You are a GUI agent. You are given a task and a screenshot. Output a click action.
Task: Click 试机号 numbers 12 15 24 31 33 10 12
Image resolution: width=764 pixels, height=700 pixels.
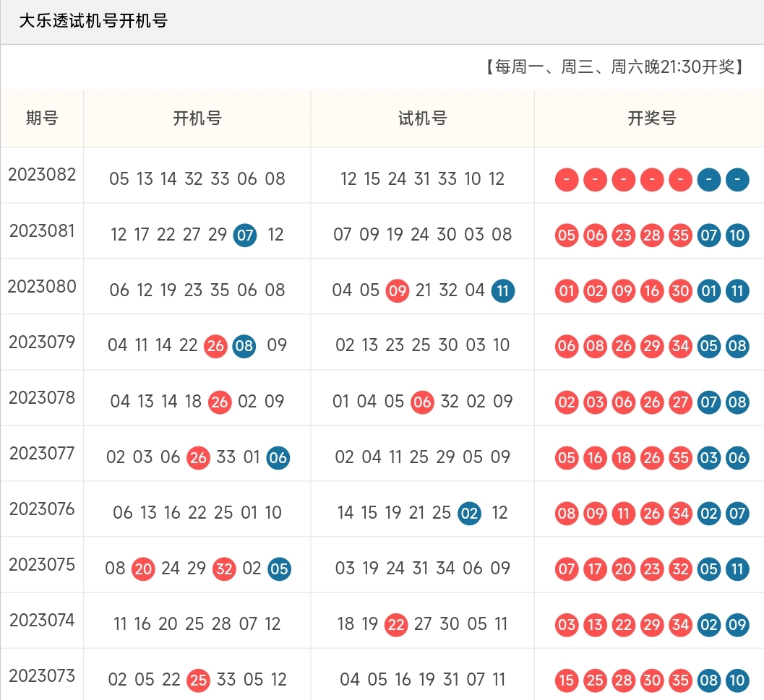tap(422, 178)
